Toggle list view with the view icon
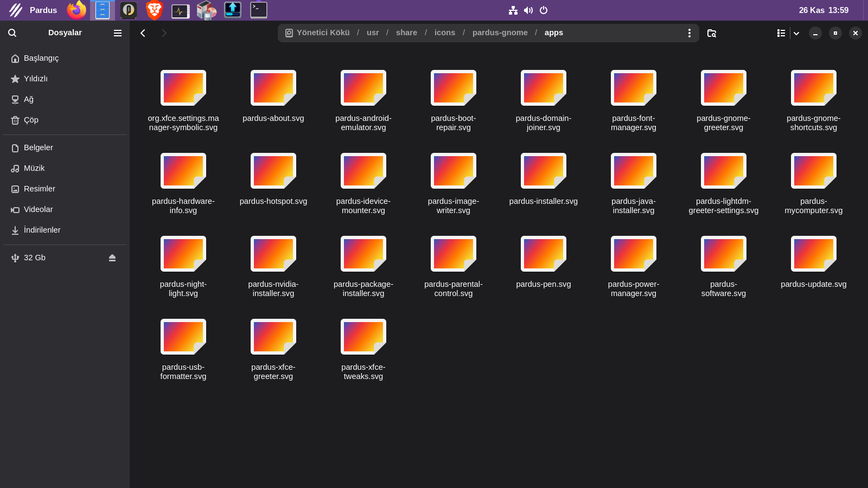The width and height of the screenshot is (868, 488). point(781,33)
